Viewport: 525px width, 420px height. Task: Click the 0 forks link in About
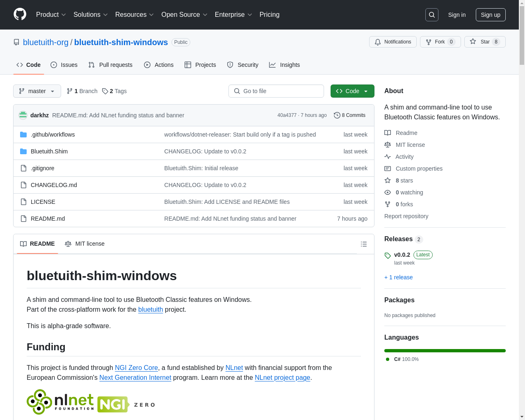pyautogui.click(x=404, y=204)
